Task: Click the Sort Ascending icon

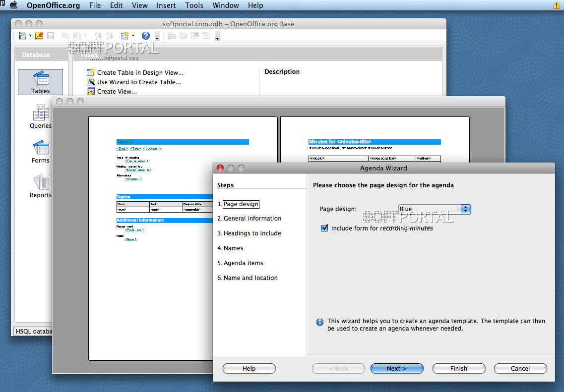Action: pyautogui.click(x=98, y=36)
